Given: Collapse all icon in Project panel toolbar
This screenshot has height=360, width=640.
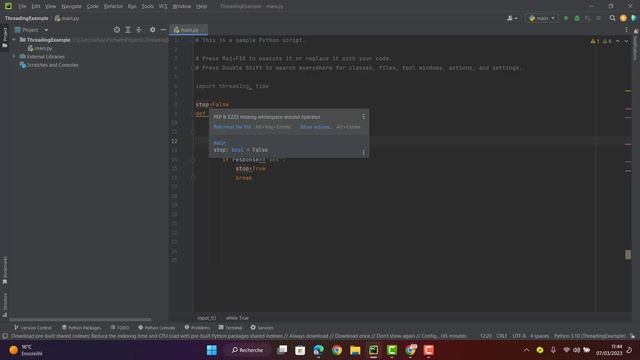Looking at the screenshot, I should pos(139,30).
